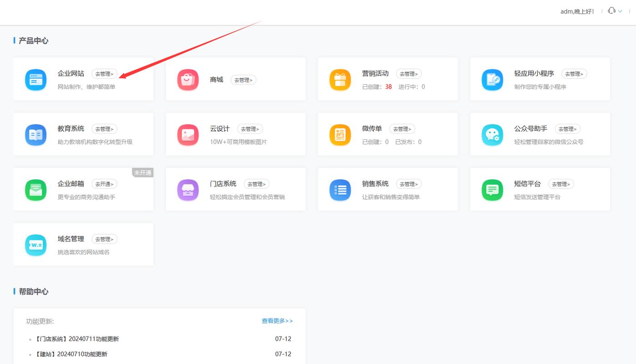Click the 帮助中心 section heading
This screenshot has width=636, height=364.
pyautogui.click(x=33, y=291)
